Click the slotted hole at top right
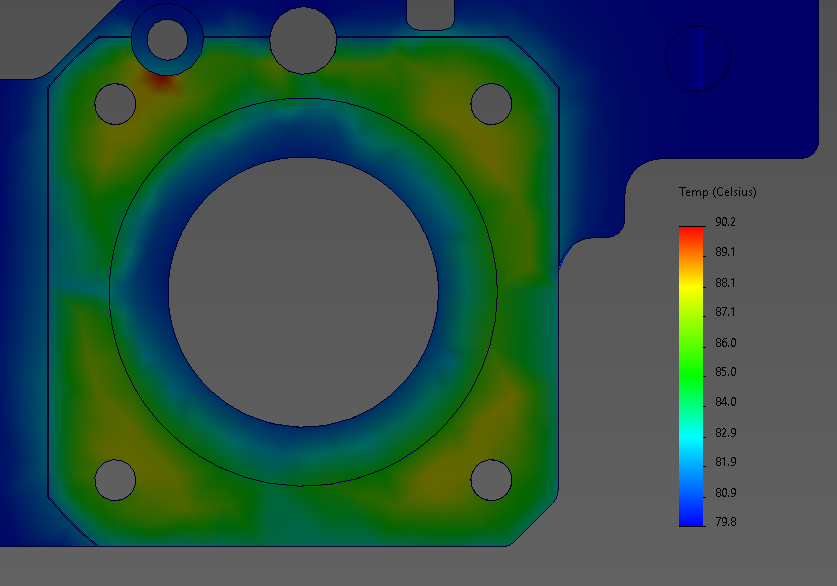Image resolution: width=837 pixels, height=586 pixels. (700, 60)
